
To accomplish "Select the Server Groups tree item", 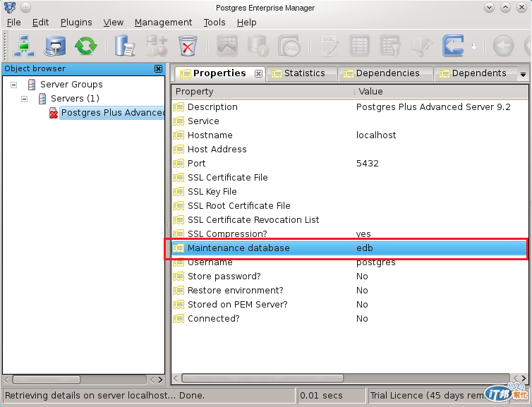I will [x=71, y=85].
